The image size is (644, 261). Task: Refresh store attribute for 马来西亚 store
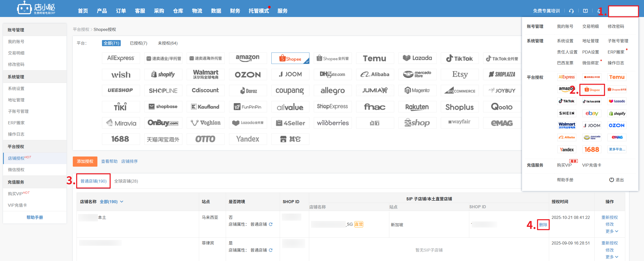click(x=271, y=224)
